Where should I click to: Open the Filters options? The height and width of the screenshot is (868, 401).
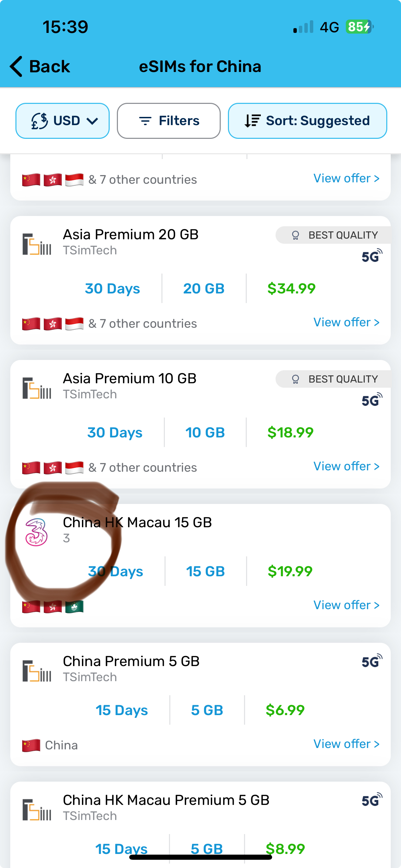[169, 121]
